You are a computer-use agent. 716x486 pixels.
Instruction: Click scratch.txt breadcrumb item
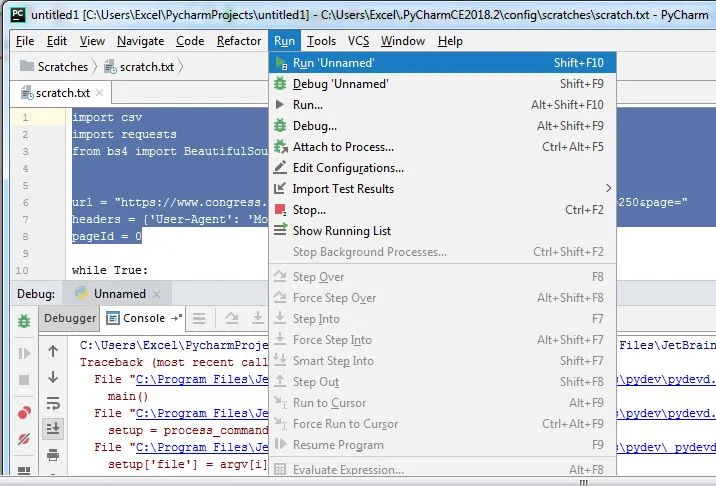tap(139, 67)
